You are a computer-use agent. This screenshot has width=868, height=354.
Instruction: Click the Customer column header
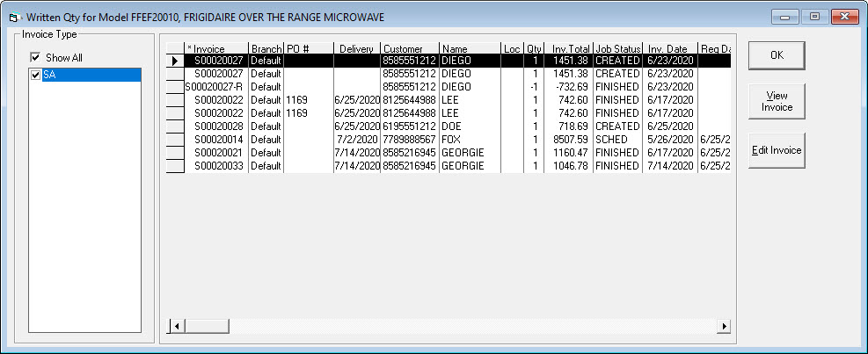coord(410,48)
